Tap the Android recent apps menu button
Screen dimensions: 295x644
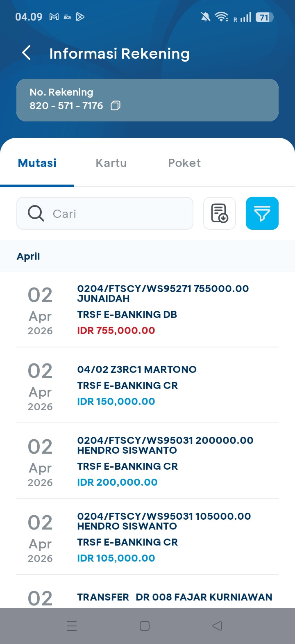point(72,626)
